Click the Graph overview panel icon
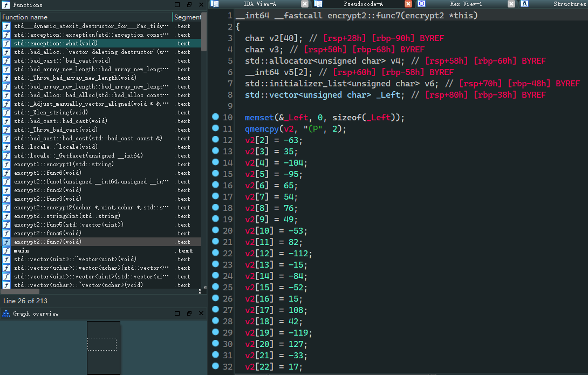The height and width of the screenshot is (375, 588). [x=6, y=313]
